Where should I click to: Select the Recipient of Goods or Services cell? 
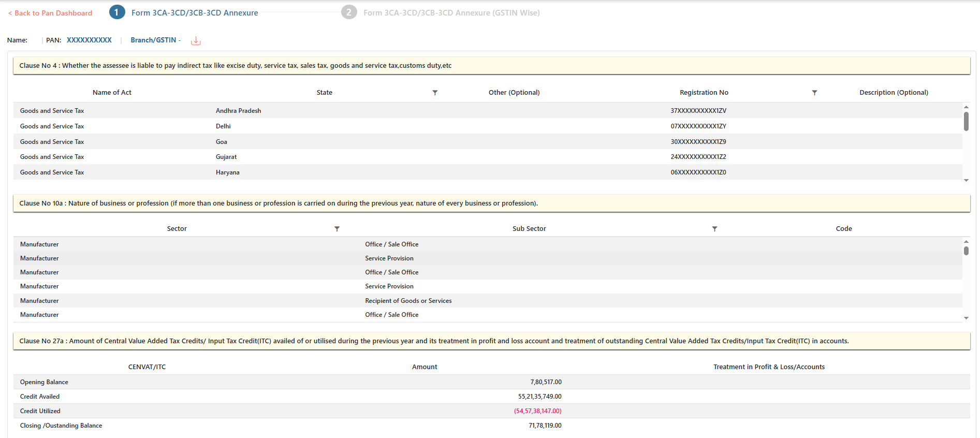(408, 301)
